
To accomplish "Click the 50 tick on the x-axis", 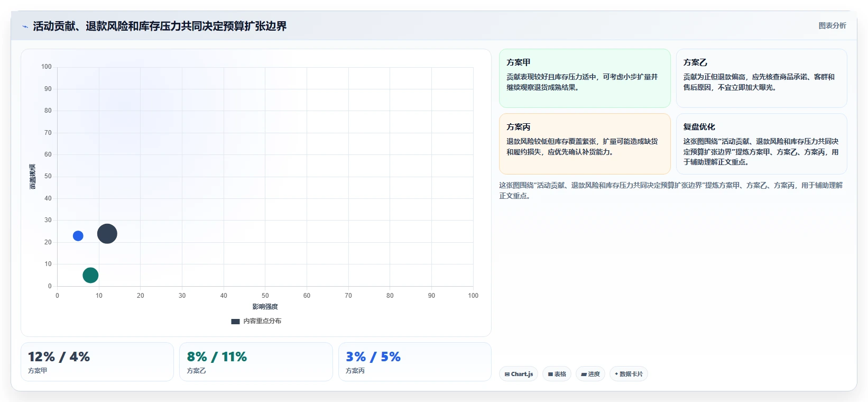I will coord(265,296).
